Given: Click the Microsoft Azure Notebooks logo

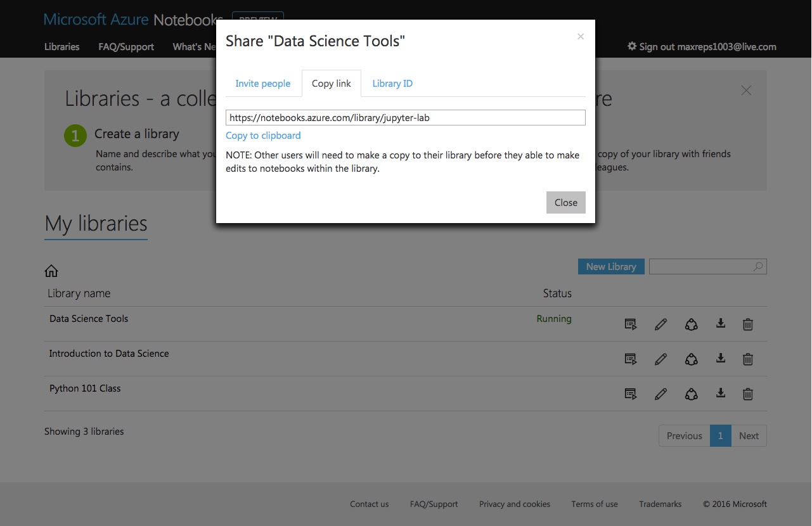Looking at the screenshot, I should point(133,20).
